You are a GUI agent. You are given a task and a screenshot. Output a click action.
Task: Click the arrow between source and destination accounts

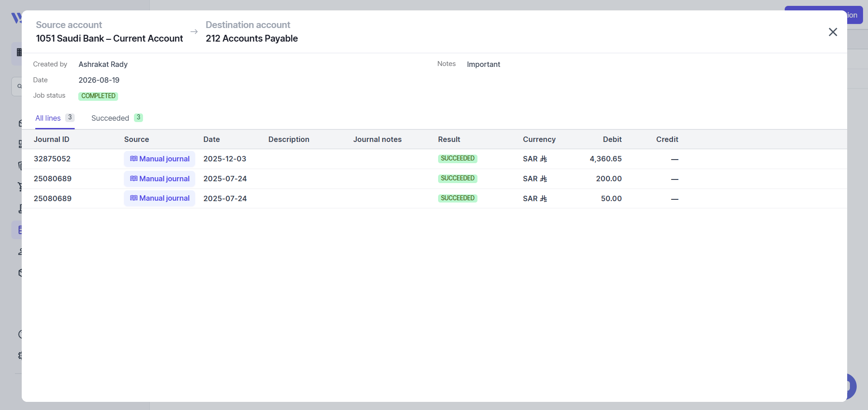(x=194, y=32)
